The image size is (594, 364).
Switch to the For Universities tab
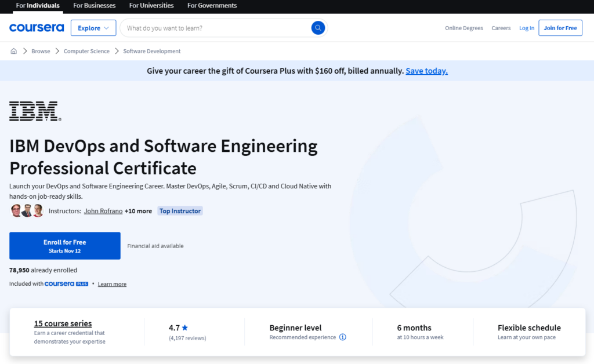coord(151,6)
